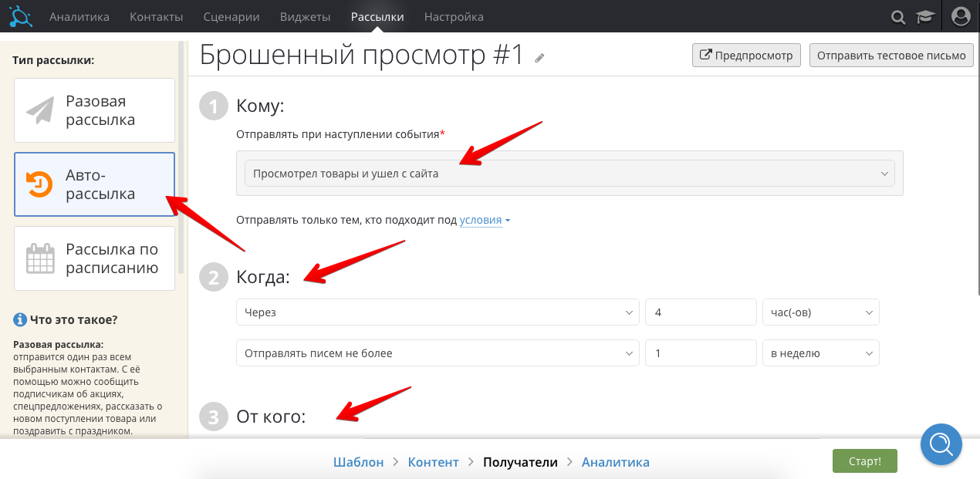
Task: Go to Аналитика step in bottom breadcrumb
Action: point(616,462)
